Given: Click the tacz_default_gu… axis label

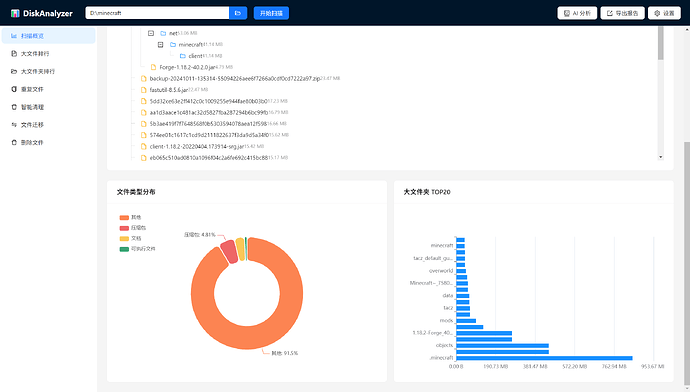Looking at the screenshot, I should pyautogui.click(x=433, y=258).
